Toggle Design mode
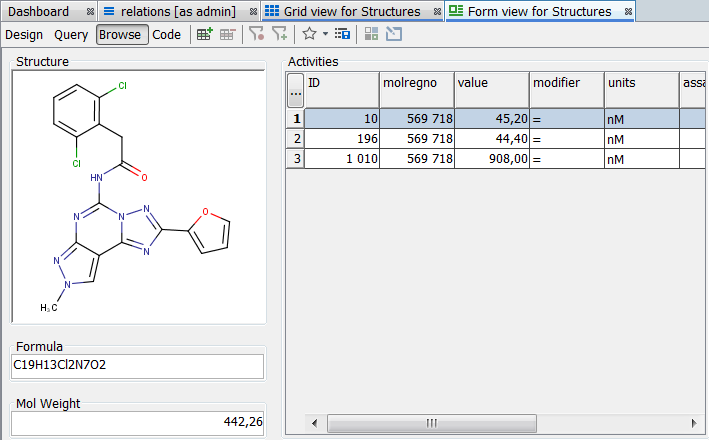Image resolution: width=709 pixels, height=440 pixels. point(24,34)
